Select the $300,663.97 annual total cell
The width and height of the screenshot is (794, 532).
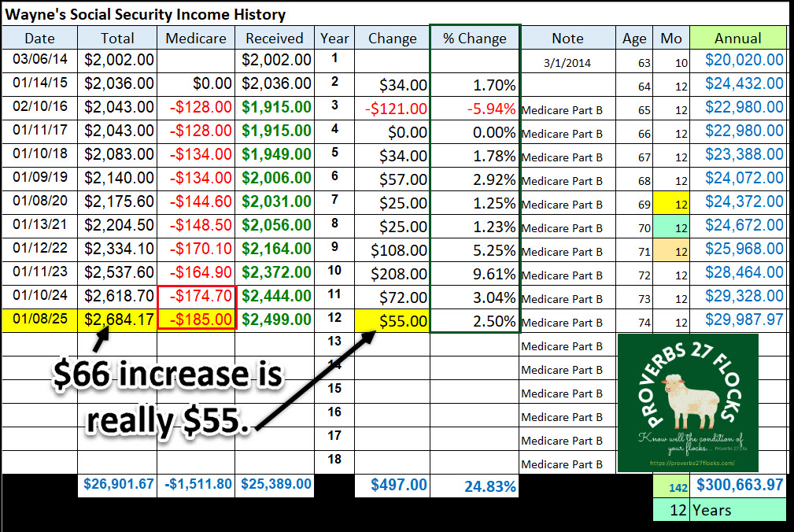pyautogui.click(x=738, y=486)
